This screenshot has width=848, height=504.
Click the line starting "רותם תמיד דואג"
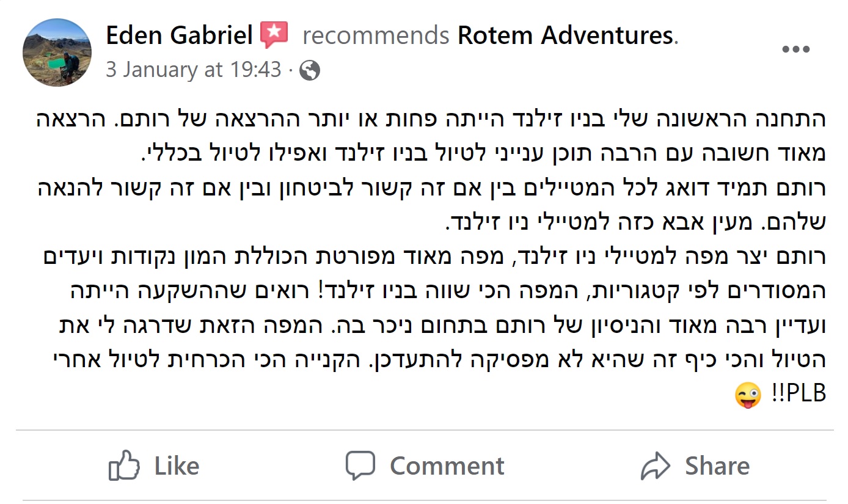coord(429,188)
